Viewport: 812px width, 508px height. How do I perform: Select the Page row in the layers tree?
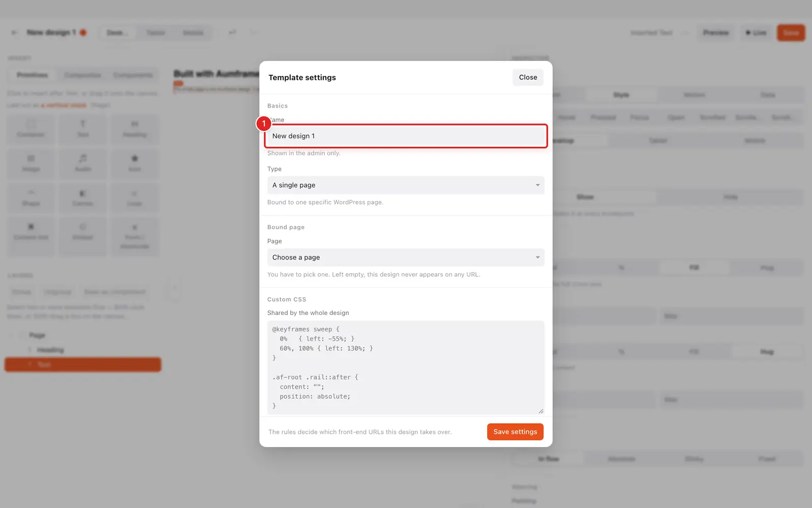[83, 335]
